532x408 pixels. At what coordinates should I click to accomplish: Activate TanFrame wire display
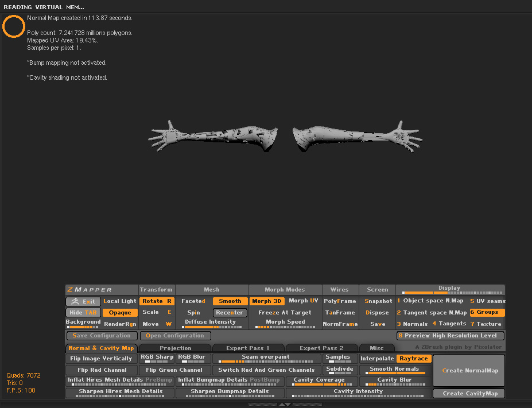(x=340, y=312)
